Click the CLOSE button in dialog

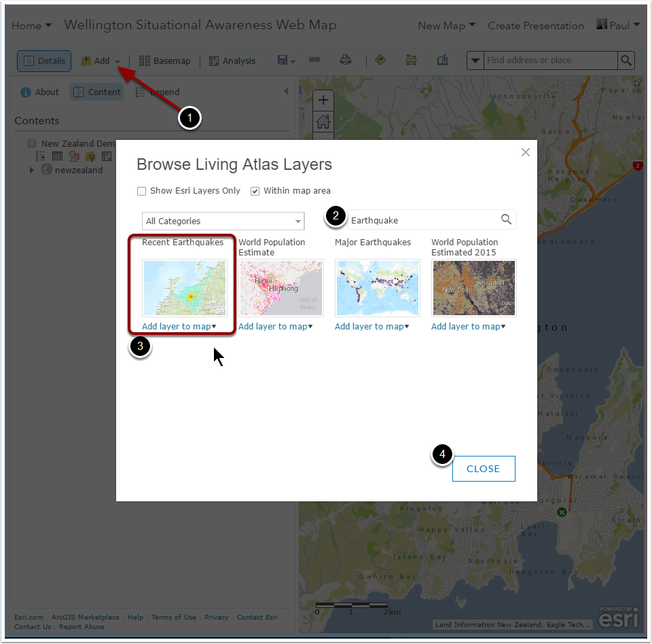pyautogui.click(x=484, y=469)
